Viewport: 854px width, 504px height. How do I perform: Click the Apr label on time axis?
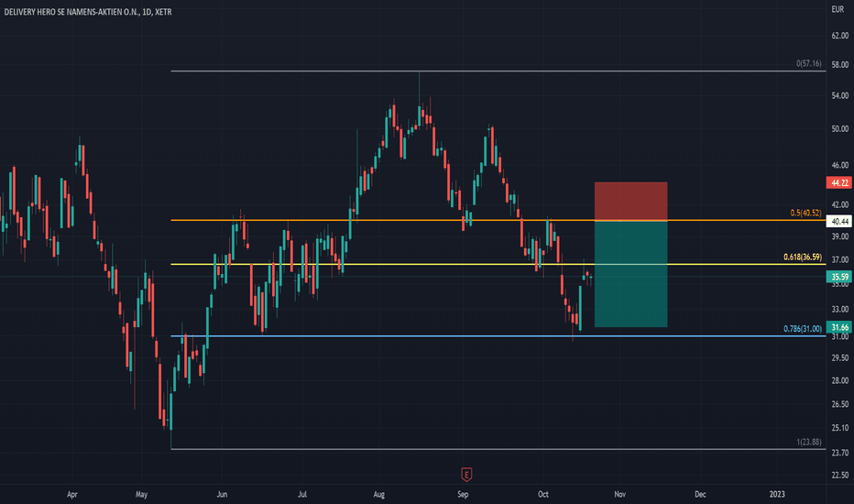click(x=71, y=494)
